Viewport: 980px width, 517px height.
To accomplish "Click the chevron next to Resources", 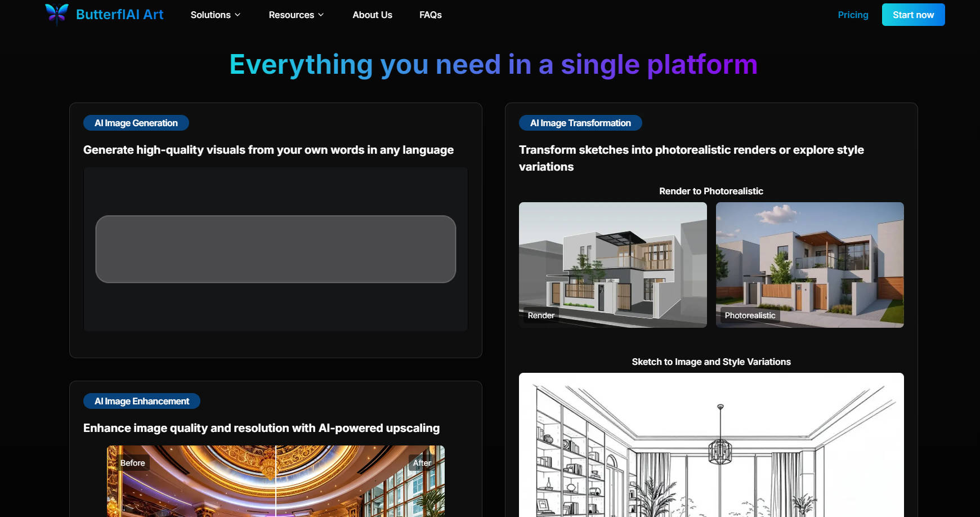I will 321,15.
